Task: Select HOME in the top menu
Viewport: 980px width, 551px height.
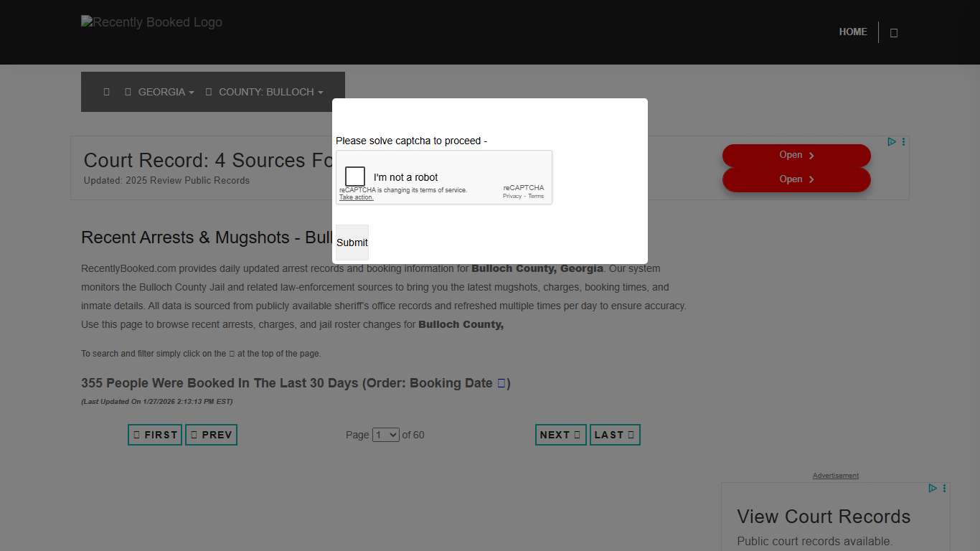Action: pos(853,32)
